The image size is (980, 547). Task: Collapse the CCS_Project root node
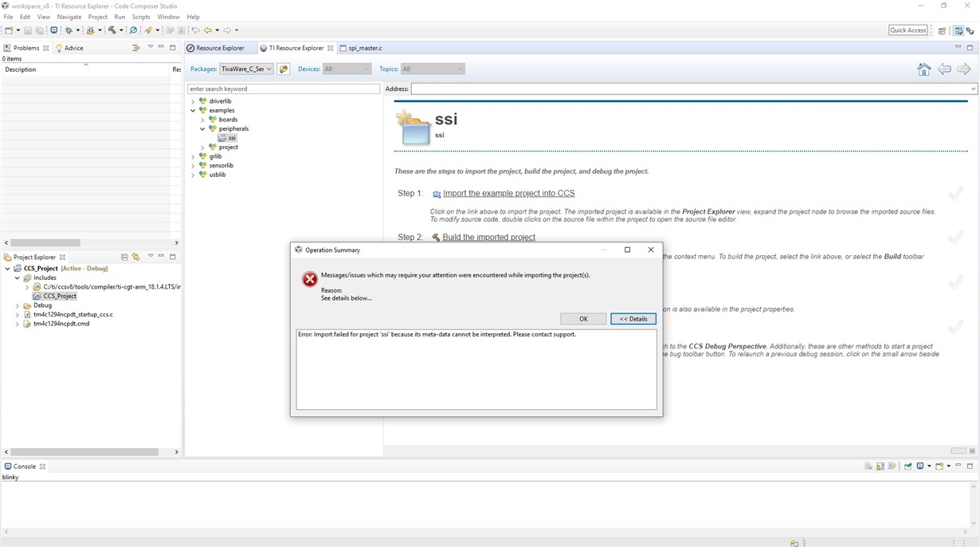click(x=8, y=269)
